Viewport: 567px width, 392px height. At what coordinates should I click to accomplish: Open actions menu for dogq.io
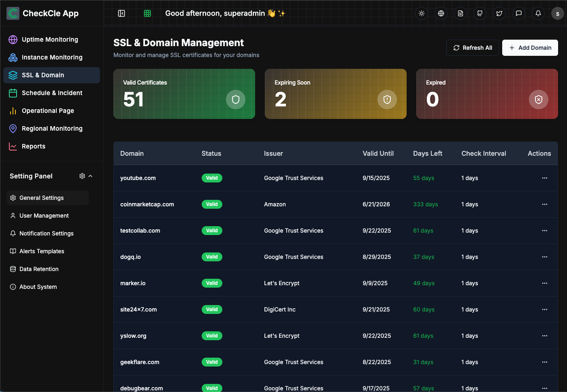click(x=545, y=257)
